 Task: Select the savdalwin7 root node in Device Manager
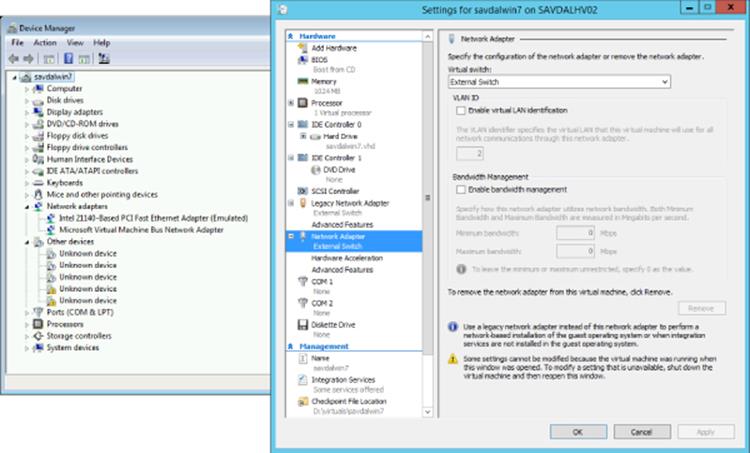pos(53,77)
